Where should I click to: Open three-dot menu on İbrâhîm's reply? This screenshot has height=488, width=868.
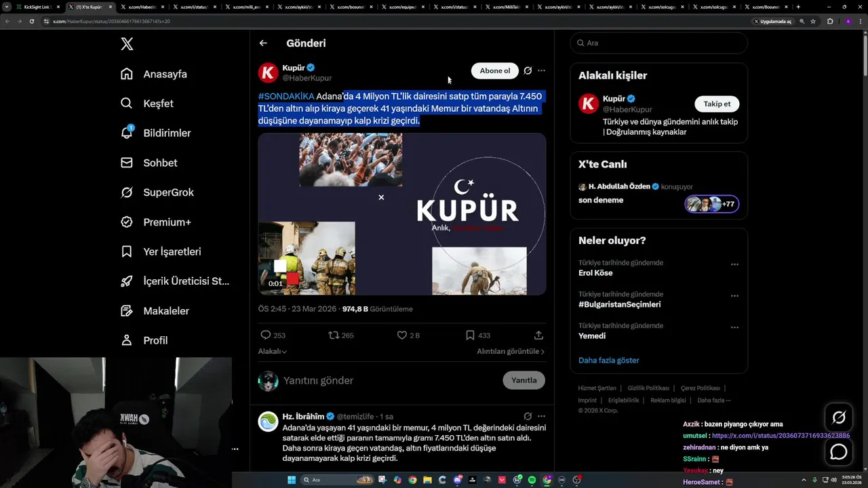coord(541,416)
